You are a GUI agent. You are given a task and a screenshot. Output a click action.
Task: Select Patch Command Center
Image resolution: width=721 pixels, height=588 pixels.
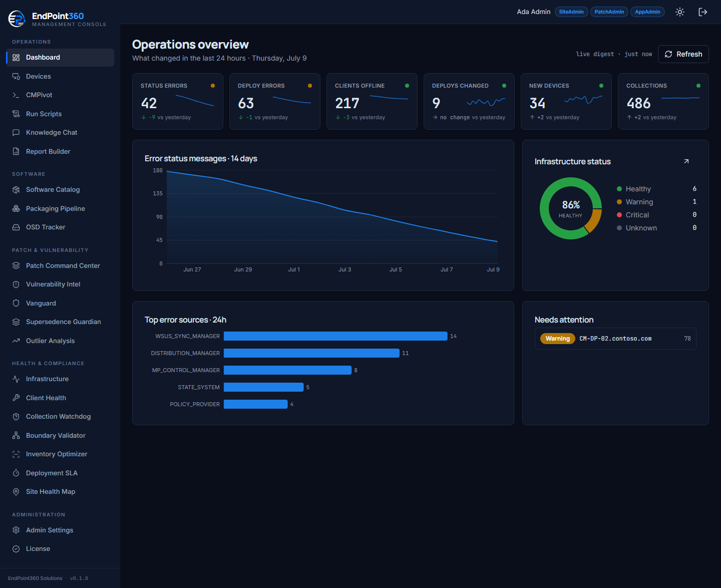tap(60, 266)
